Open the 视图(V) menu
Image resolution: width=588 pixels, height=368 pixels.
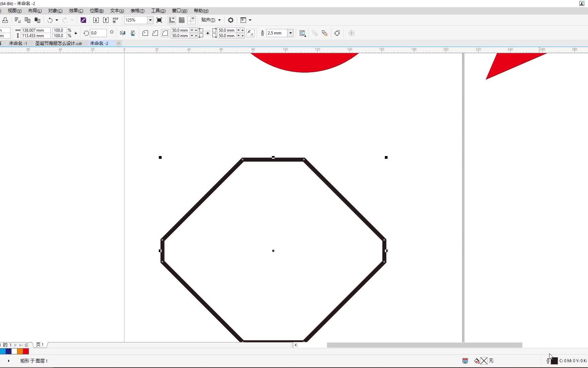[15, 11]
